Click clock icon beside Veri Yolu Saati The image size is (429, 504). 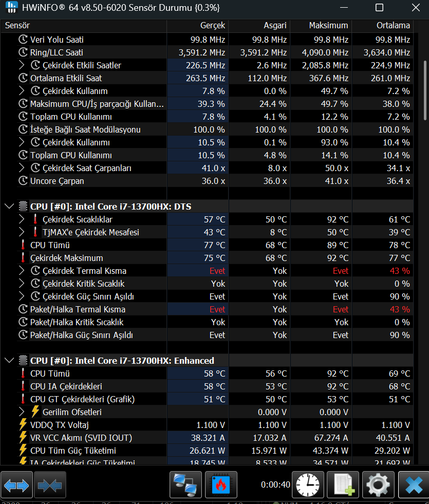pyautogui.click(x=23, y=40)
